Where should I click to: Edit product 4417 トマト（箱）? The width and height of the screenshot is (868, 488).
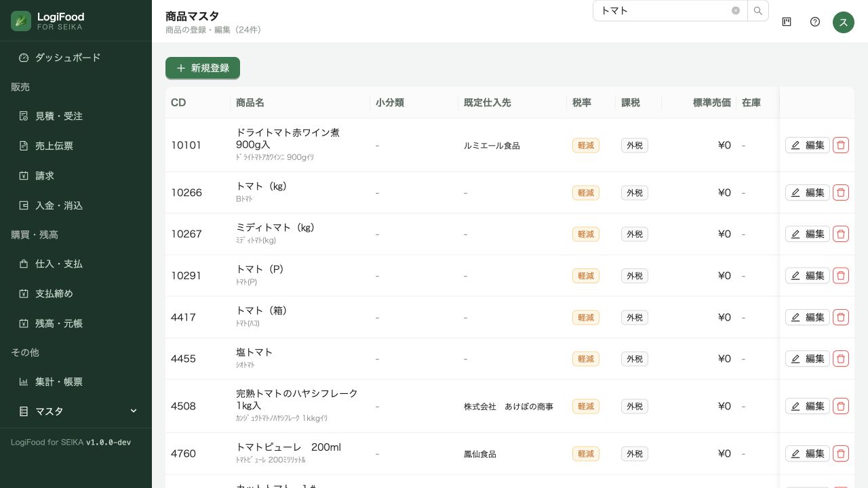tap(808, 317)
